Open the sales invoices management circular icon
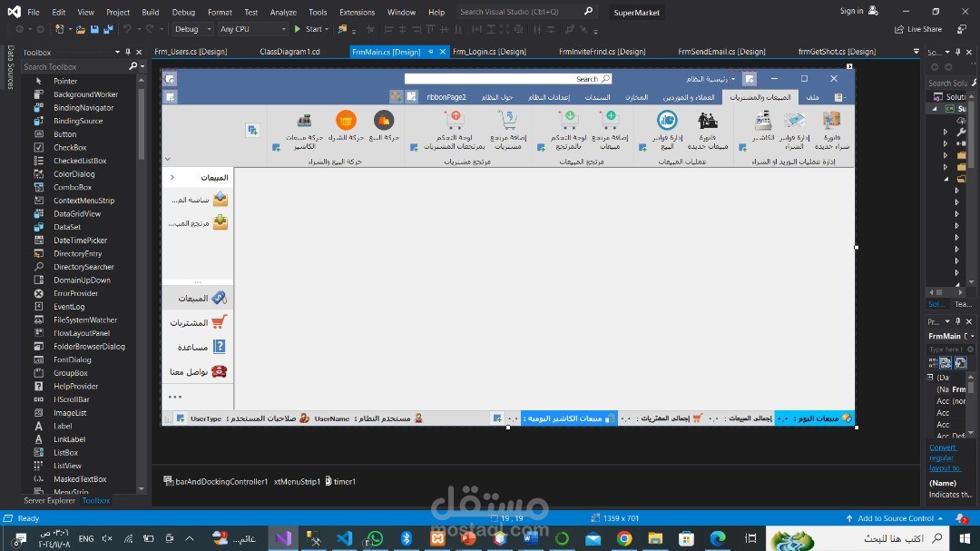980x551 pixels. point(667,120)
